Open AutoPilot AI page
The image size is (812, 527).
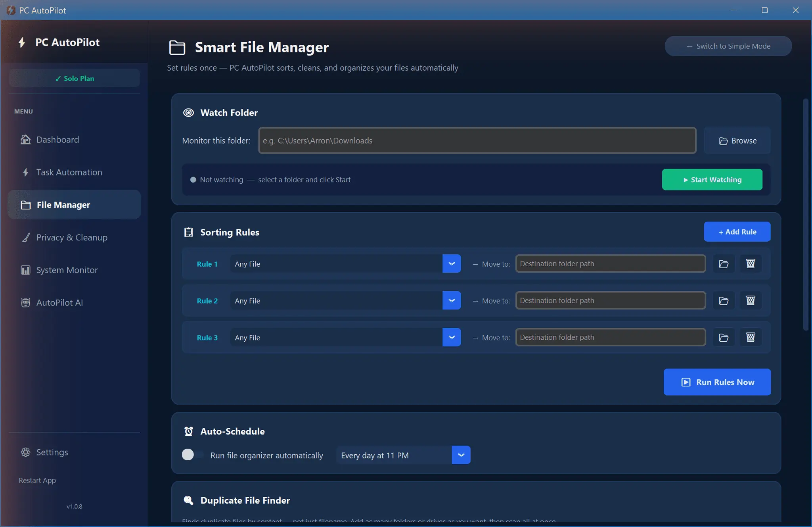(x=74, y=302)
